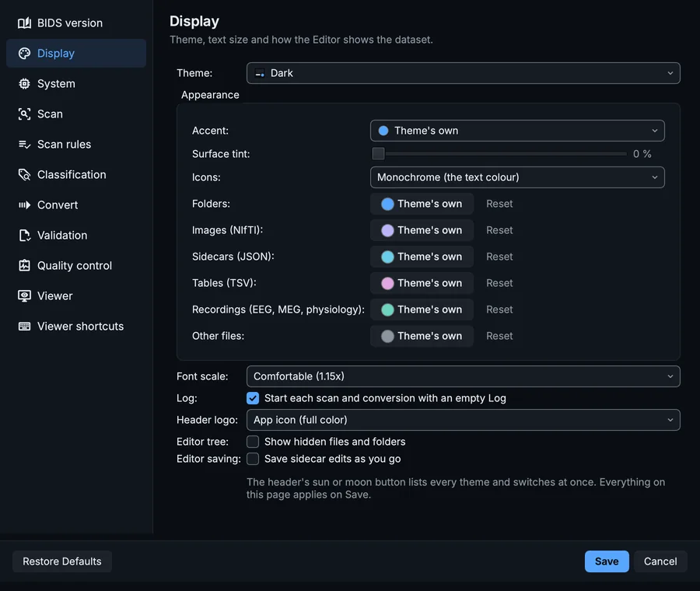Viewport: 700px width, 591px height.
Task: Open the Scan rules page
Action: [x=76, y=144]
